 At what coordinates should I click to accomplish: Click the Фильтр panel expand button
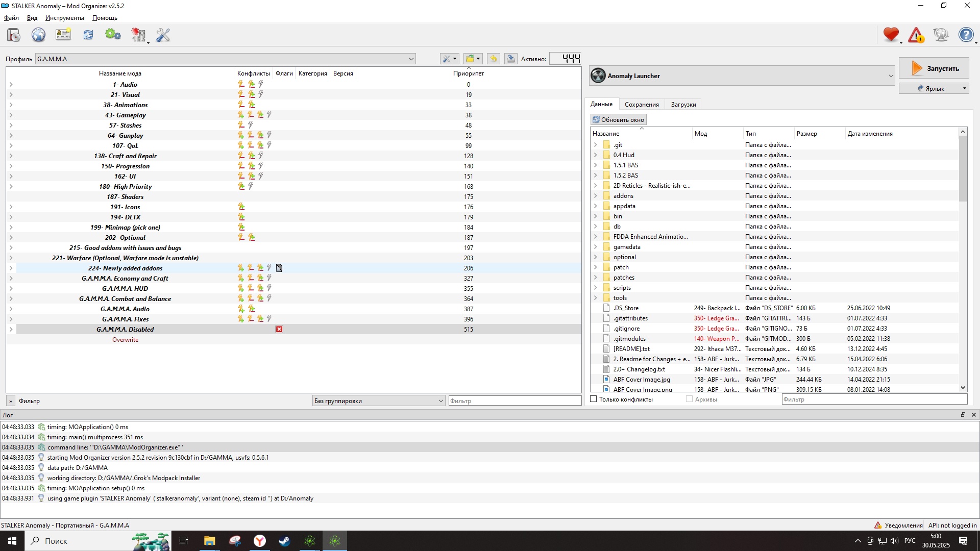pyautogui.click(x=10, y=401)
